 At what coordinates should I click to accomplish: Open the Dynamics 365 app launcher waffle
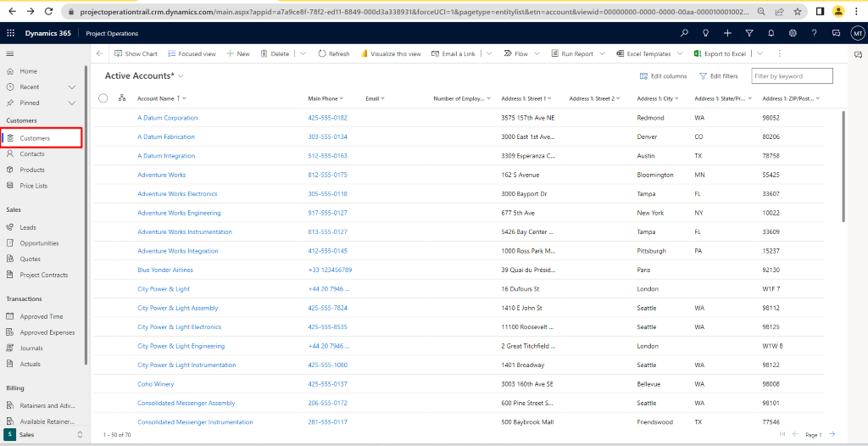(x=10, y=33)
